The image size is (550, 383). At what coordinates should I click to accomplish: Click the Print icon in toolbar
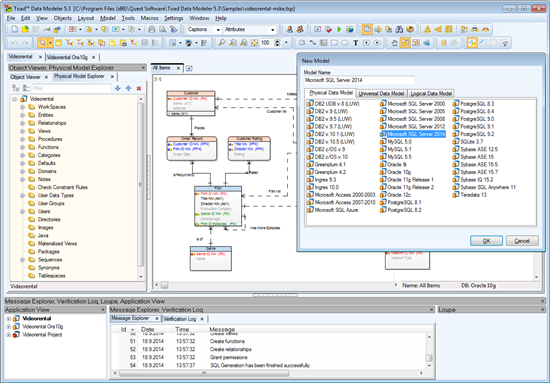(152, 29)
